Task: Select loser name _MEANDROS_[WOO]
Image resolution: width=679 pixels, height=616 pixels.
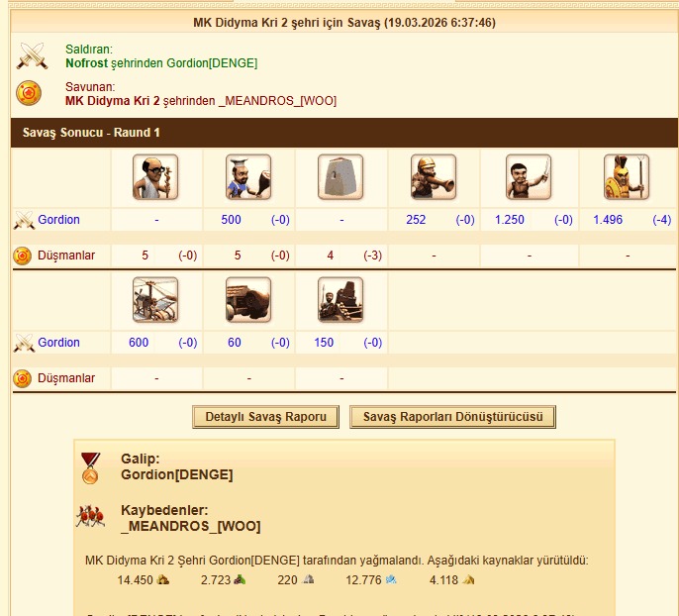Action: click(x=191, y=526)
